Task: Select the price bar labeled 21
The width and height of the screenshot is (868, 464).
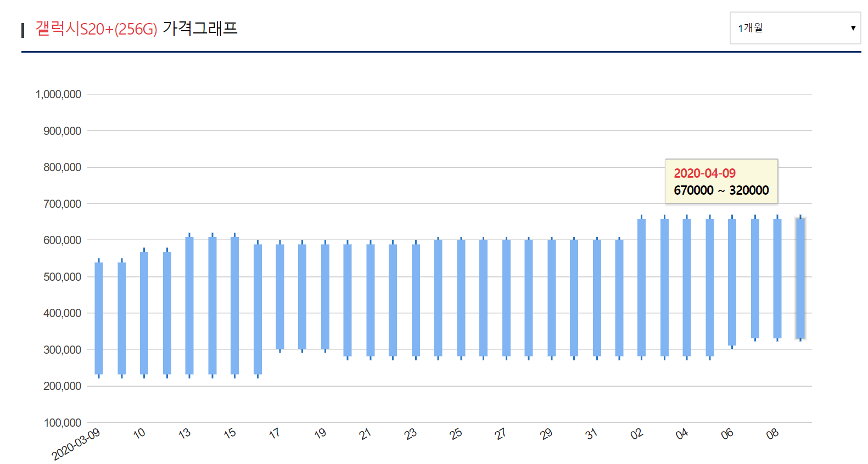Action: 371,300
